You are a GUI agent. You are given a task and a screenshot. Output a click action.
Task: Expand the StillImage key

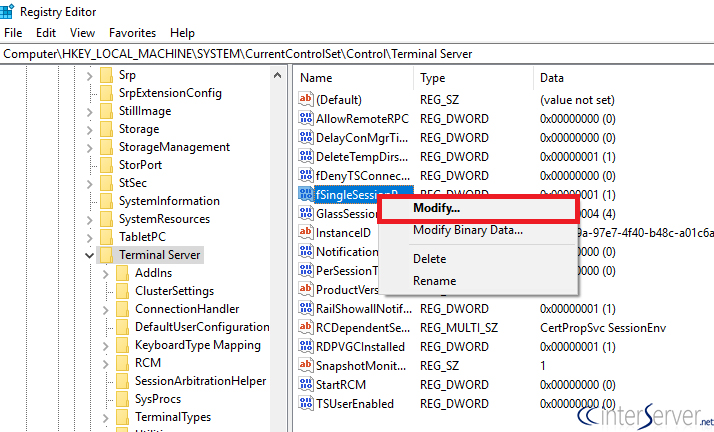[90, 112]
